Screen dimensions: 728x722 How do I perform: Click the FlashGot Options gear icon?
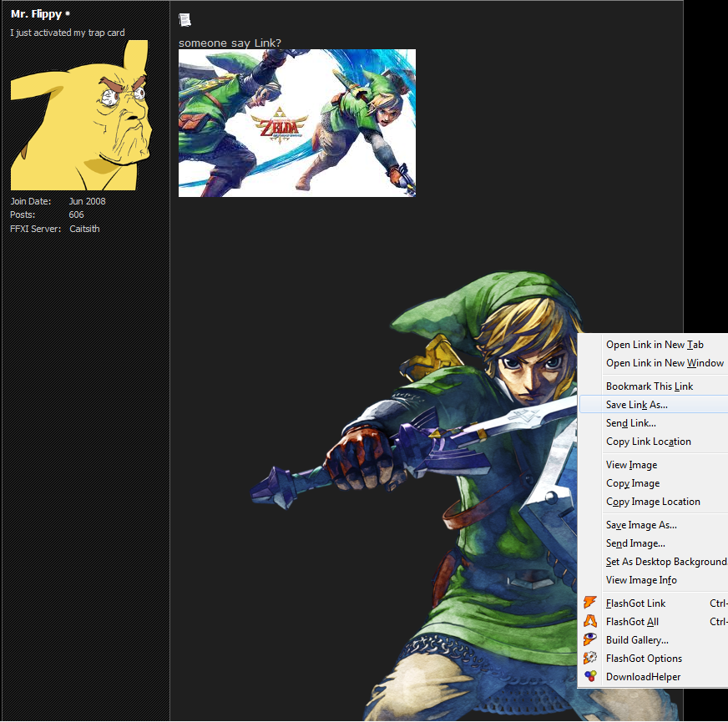click(x=589, y=658)
